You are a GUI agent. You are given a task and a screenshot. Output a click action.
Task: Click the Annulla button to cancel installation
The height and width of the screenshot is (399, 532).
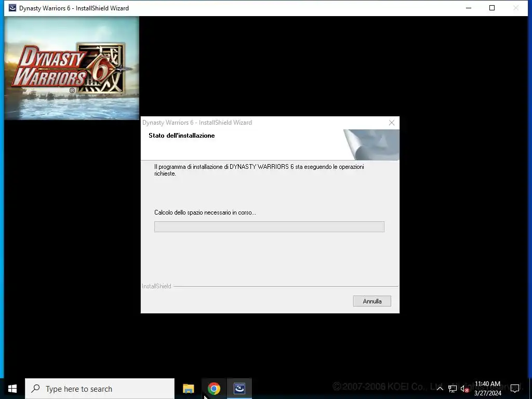pos(372,301)
